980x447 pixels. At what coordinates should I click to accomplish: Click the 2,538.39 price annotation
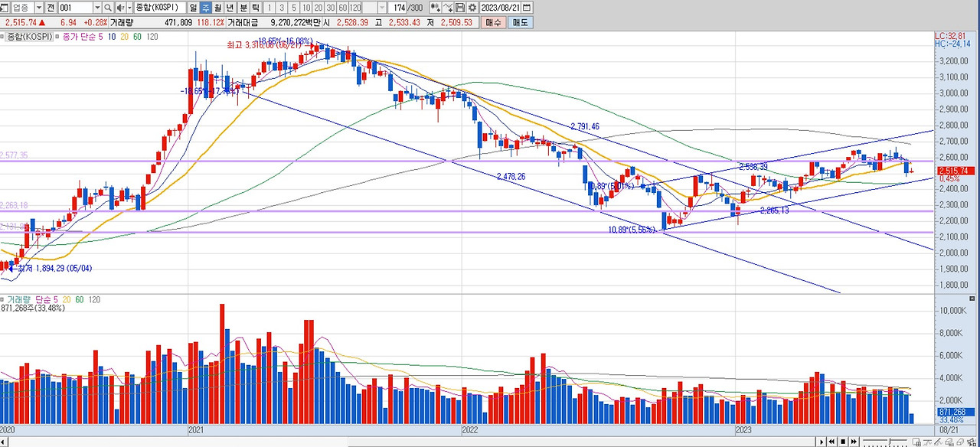click(753, 167)
